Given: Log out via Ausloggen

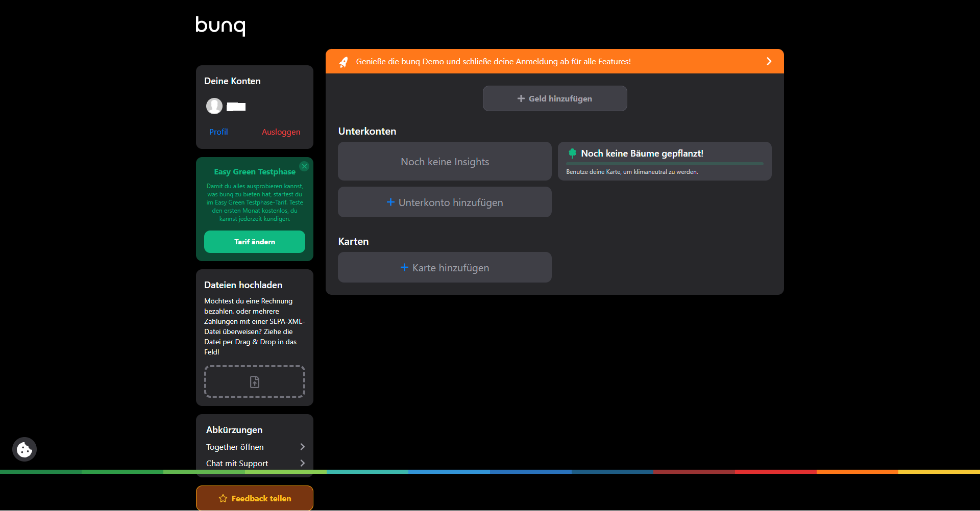Looking at the screenshot, I should (281, 132).
